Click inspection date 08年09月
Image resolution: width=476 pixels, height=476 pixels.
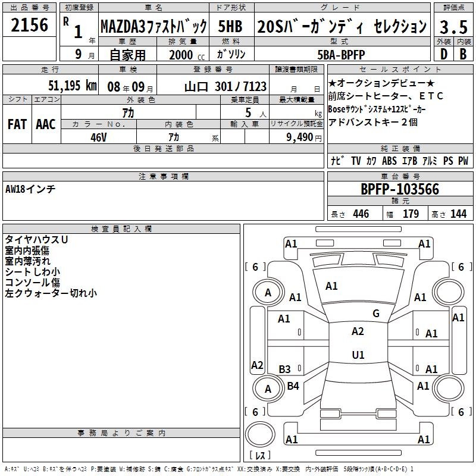[130, 87]
